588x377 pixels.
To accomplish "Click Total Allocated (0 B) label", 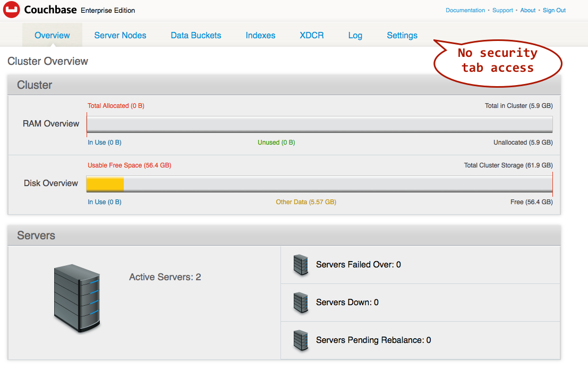I will (x=116, y=106).
